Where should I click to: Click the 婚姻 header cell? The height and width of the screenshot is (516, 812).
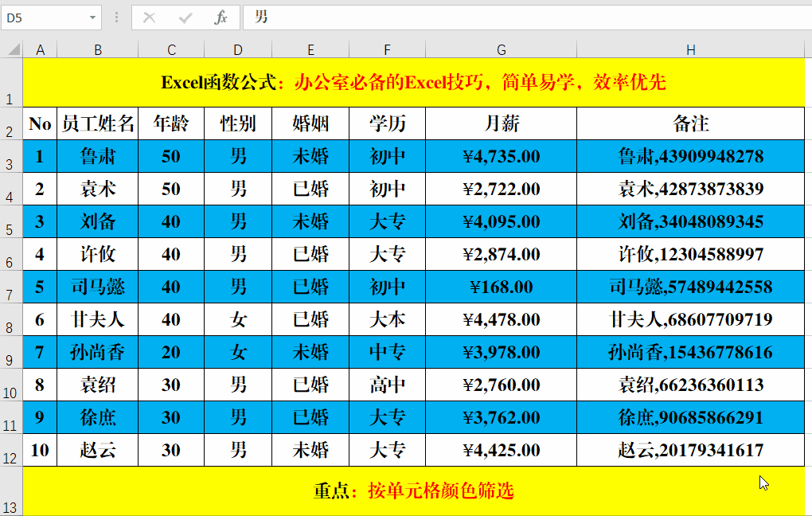(310, 123)
